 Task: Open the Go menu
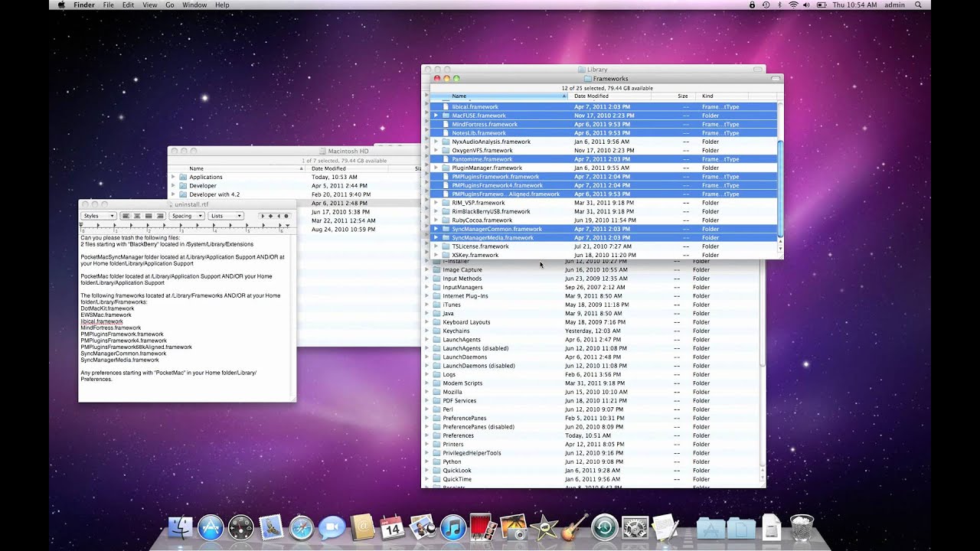[x=170, y=5]
